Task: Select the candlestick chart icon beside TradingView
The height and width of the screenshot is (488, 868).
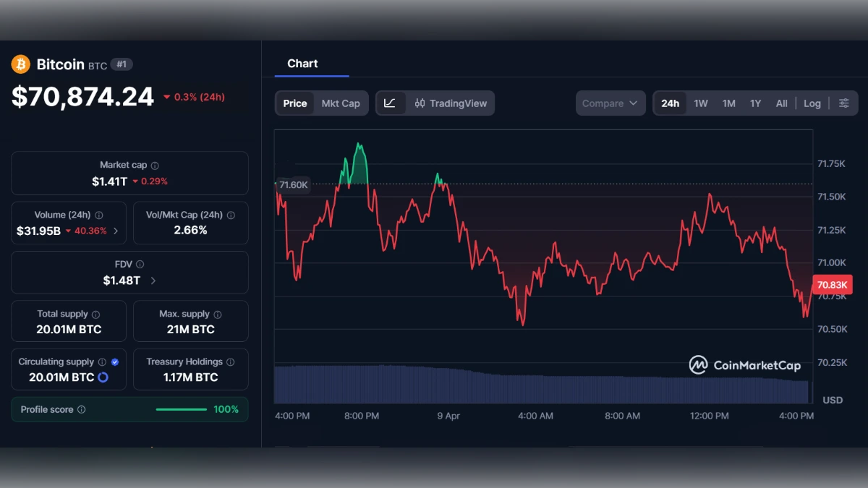Action: [420, 103]
